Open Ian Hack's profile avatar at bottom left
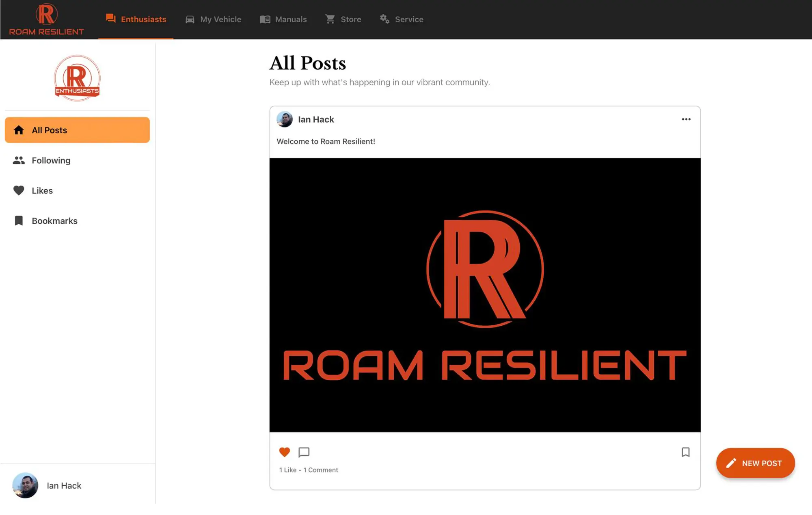The image size is (812, 515). (x=25, y=486)
